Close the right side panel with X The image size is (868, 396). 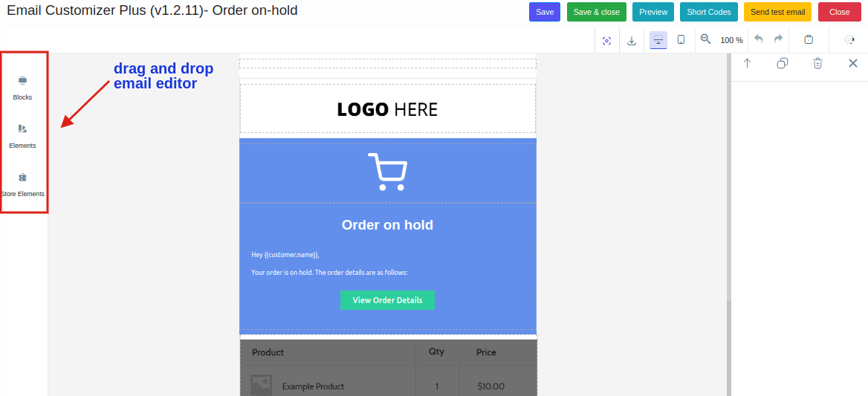tap(853, 64)
